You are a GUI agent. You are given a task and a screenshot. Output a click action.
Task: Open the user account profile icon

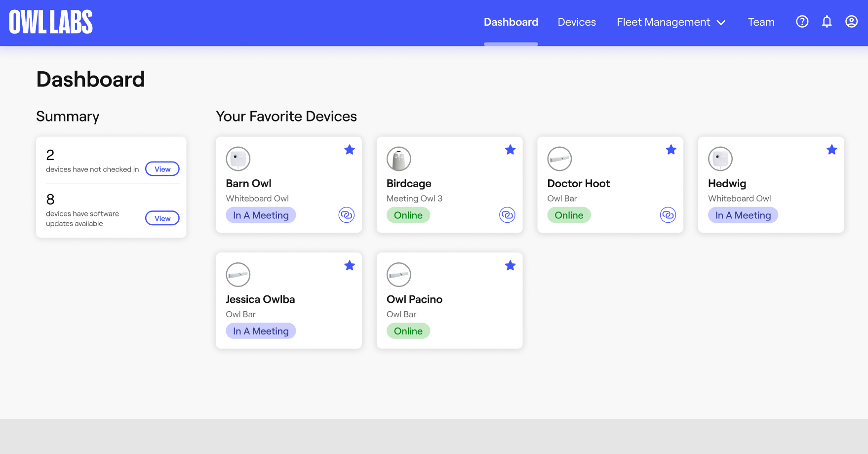851,21
